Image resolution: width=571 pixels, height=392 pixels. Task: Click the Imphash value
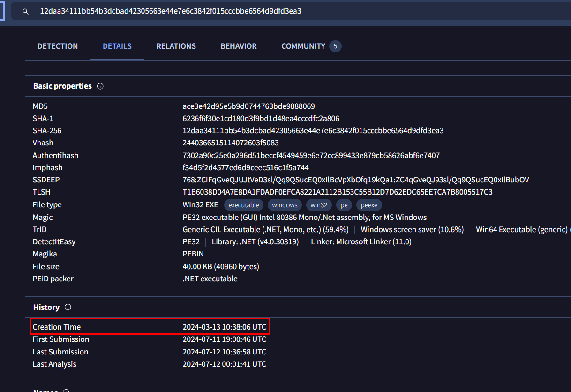pyautogui.click(x=245, y=168)
